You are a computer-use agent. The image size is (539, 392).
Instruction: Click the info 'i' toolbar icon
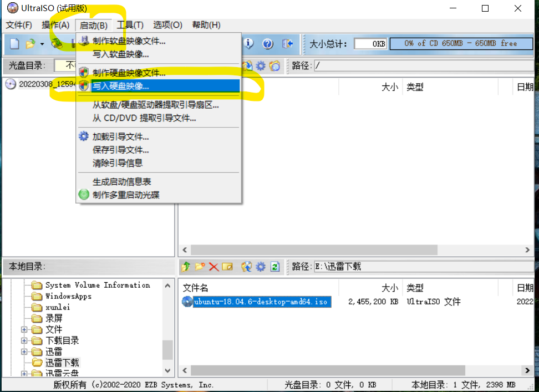[248, 44]
